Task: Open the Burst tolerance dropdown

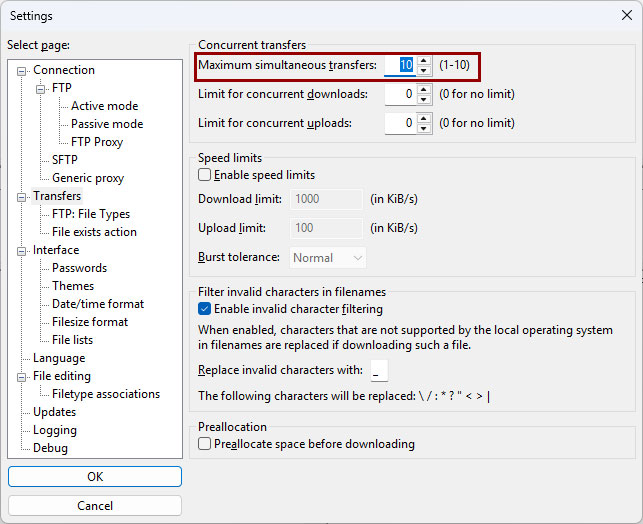Action: point(328,258)
